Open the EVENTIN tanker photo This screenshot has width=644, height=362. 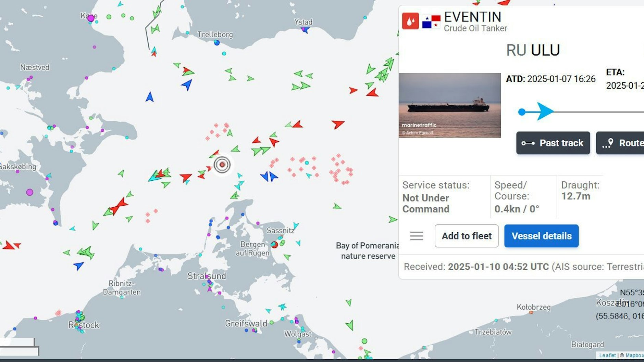[x=450, y=105]
